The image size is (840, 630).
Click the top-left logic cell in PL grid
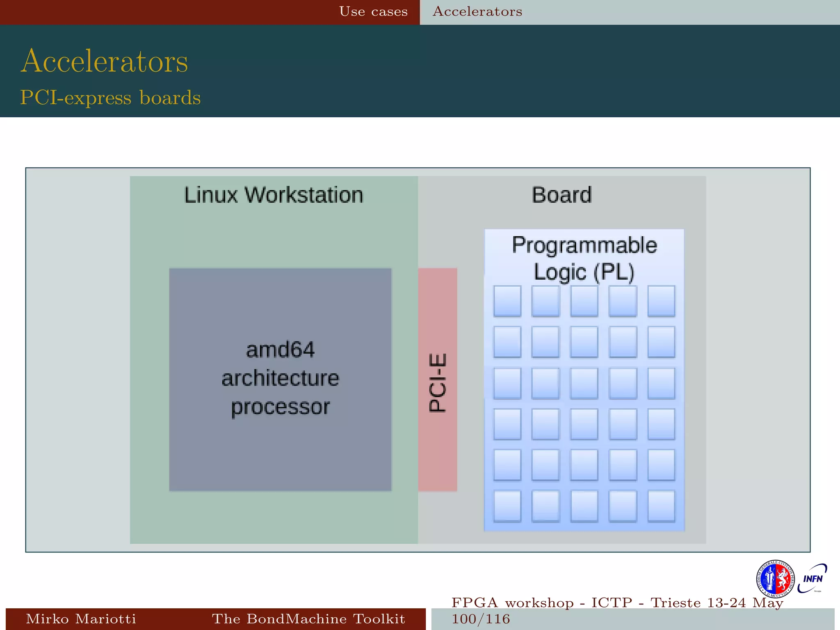coord(507,301)
